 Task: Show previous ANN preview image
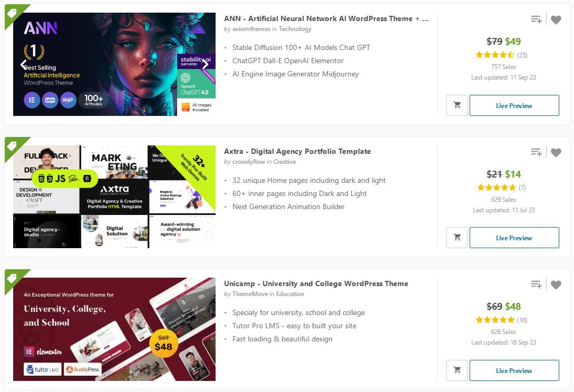(24, 64)
